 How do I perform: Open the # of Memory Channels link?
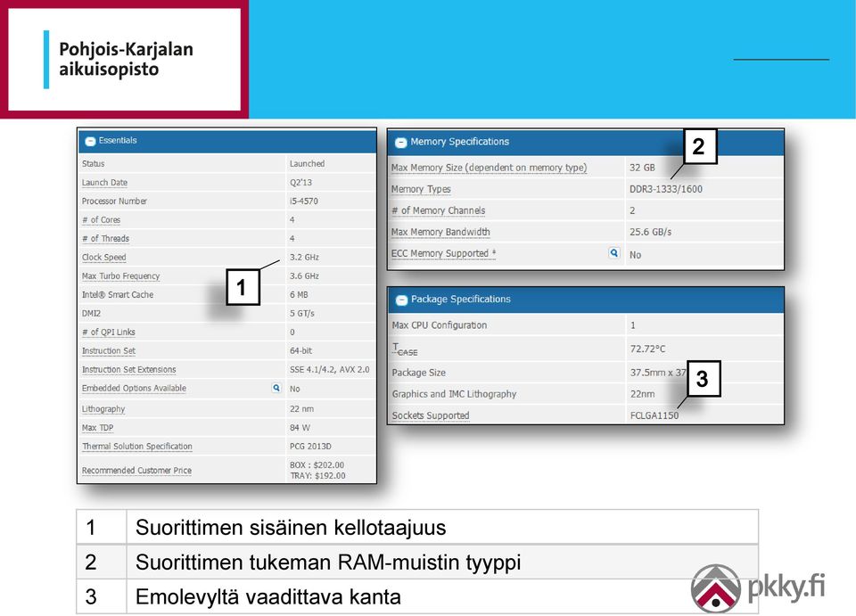pos(439,210)
